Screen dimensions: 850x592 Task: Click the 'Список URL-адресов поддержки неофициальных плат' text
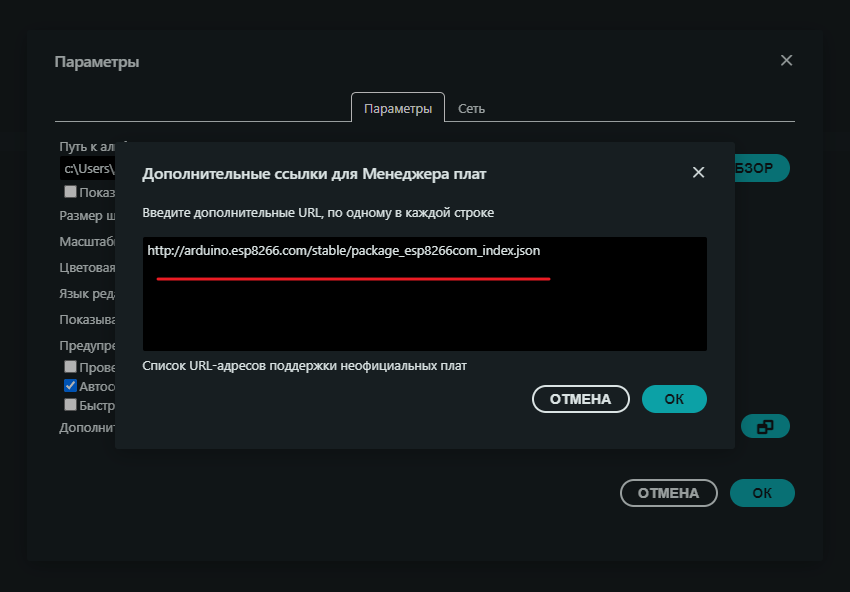pyautogui.click(x=304, y=366)
